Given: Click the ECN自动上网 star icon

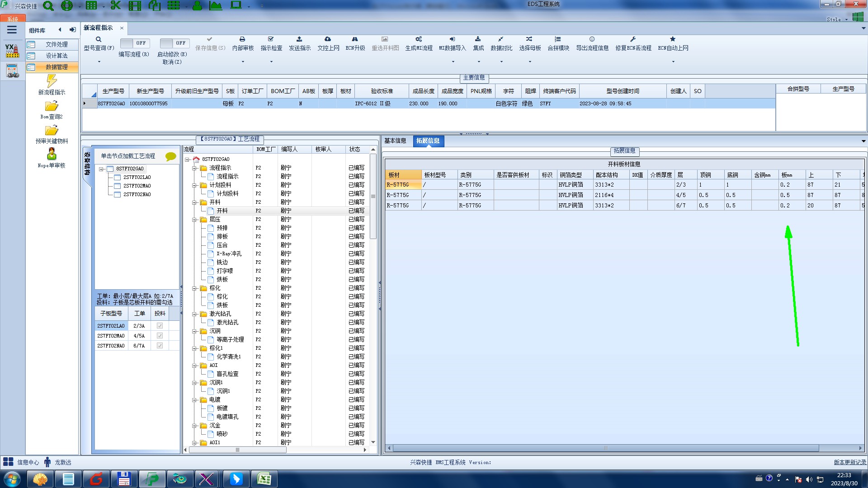Looking at the screenshot, I should pos(673,39).
